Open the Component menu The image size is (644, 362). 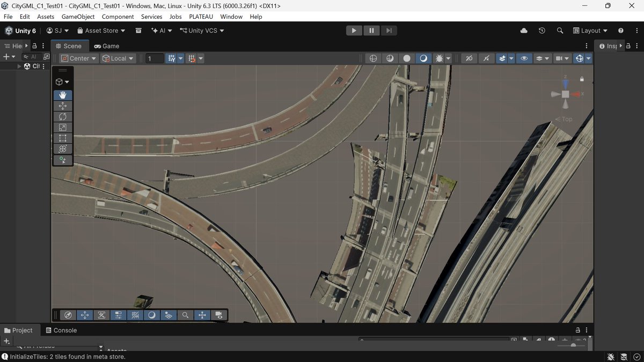pyautogui.click(x=118, y=17)
